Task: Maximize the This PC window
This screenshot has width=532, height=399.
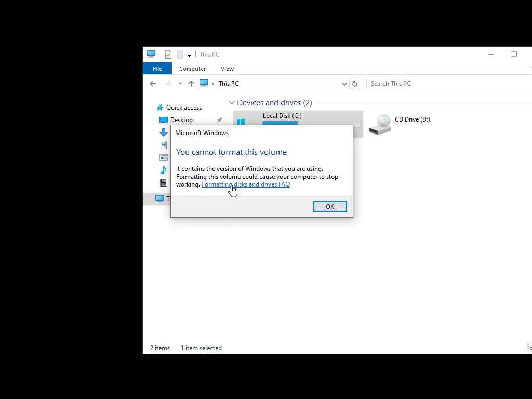Action: pyautogui.click(x=514, y=54)
